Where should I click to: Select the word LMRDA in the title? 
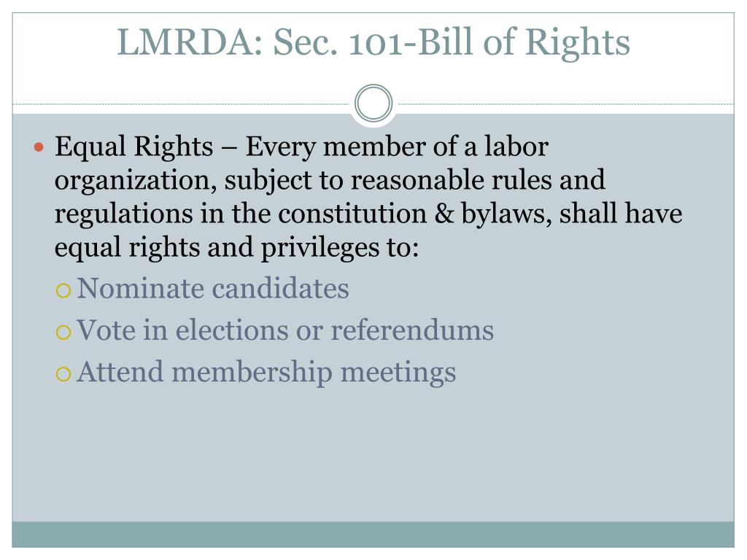pyautogui.click(x=190, y=42)
